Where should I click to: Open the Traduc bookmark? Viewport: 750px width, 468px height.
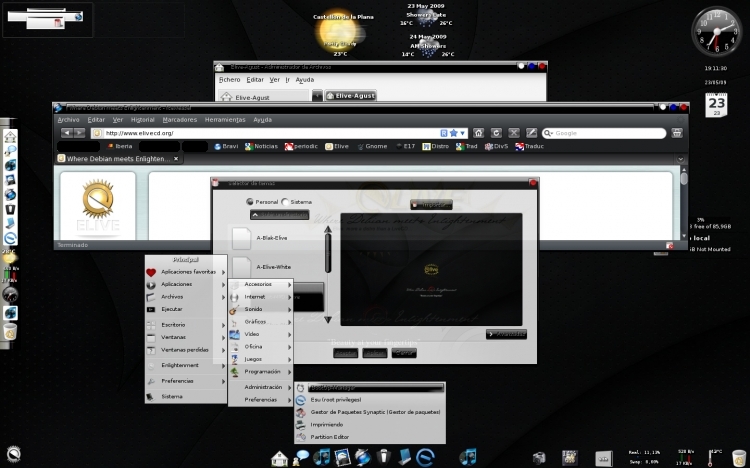[x=529, y=146]
